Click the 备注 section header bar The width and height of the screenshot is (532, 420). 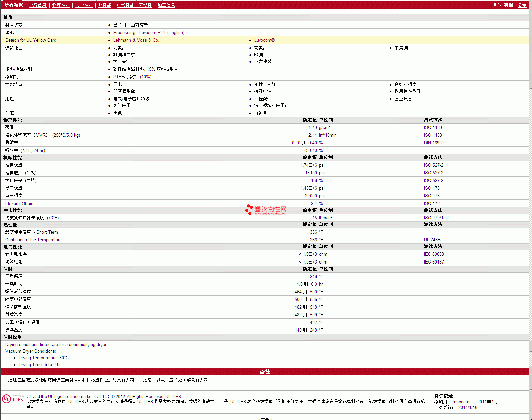(x=265, y=371)
